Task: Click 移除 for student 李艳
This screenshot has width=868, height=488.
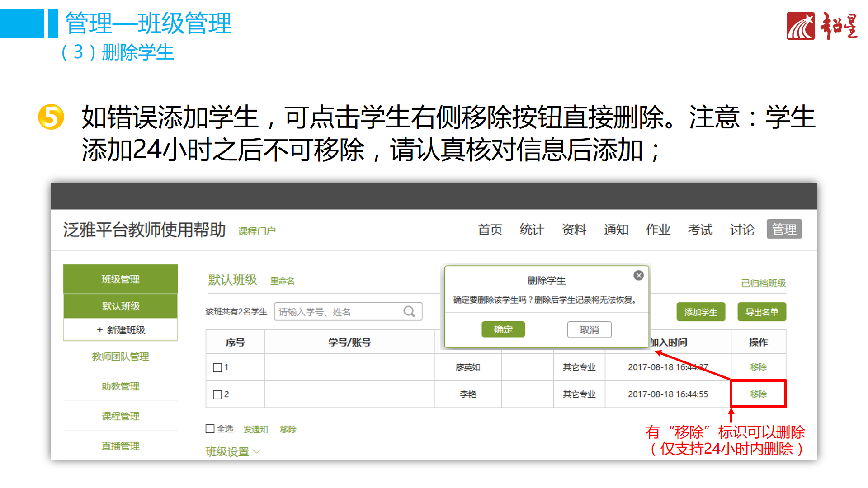Action: coord(758,394)
